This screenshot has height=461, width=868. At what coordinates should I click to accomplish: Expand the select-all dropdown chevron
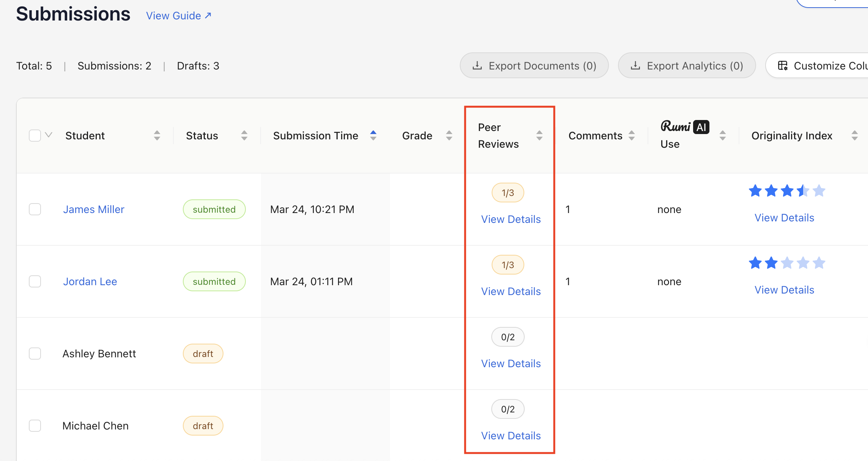pos(49,135)
